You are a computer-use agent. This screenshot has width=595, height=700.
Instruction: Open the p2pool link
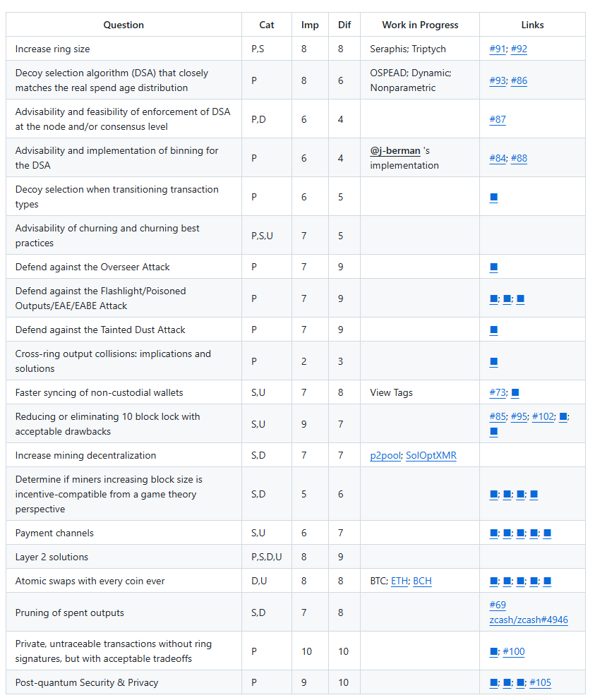(385, 456)
